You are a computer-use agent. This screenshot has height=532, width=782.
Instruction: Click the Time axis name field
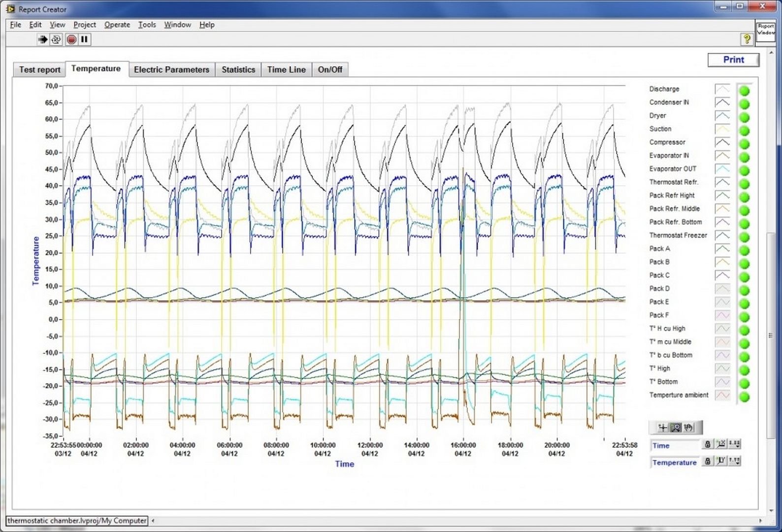674,445
